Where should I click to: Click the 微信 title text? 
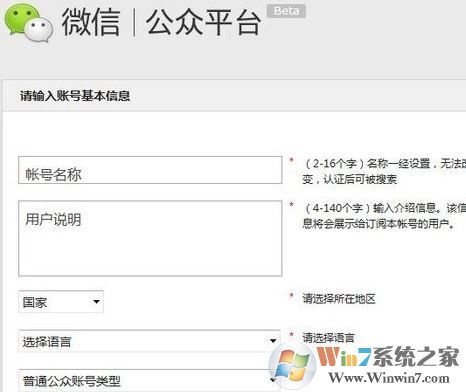pyautogui.click(x=91, y=22)
